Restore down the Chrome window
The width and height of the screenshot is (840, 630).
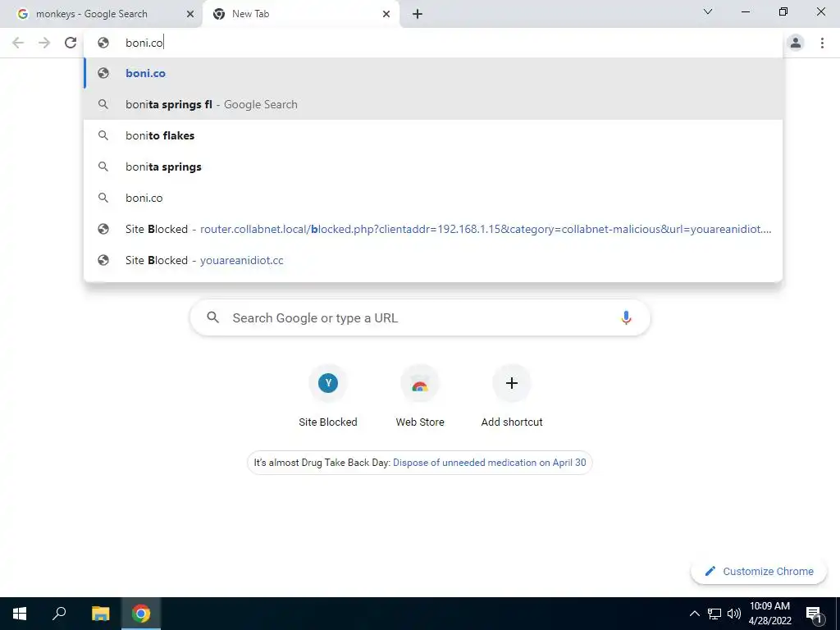click(783, 11)
